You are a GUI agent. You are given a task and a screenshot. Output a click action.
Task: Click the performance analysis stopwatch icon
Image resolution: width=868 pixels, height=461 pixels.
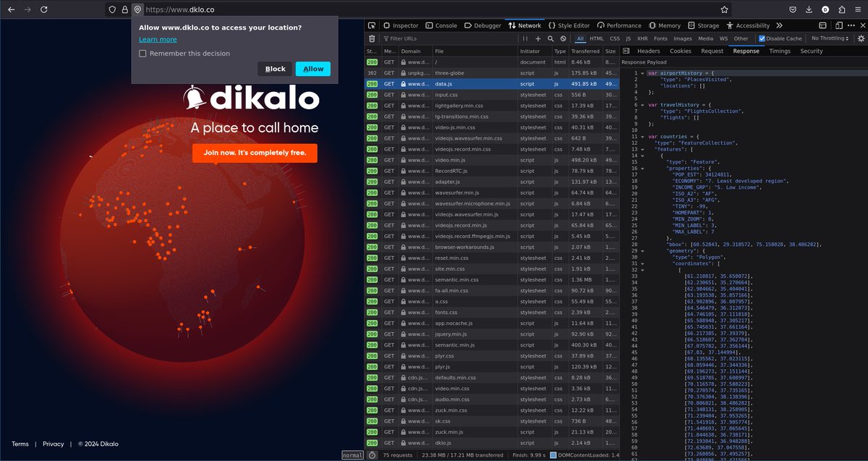pos(372,455)
